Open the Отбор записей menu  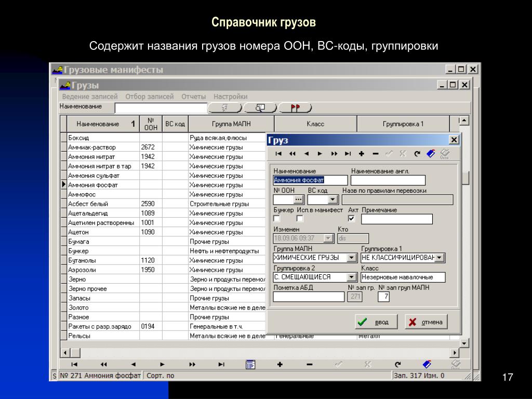(150, 97)
